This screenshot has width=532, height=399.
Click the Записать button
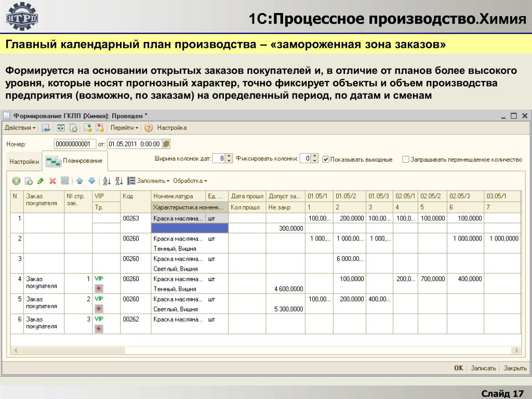pos(484,368)
